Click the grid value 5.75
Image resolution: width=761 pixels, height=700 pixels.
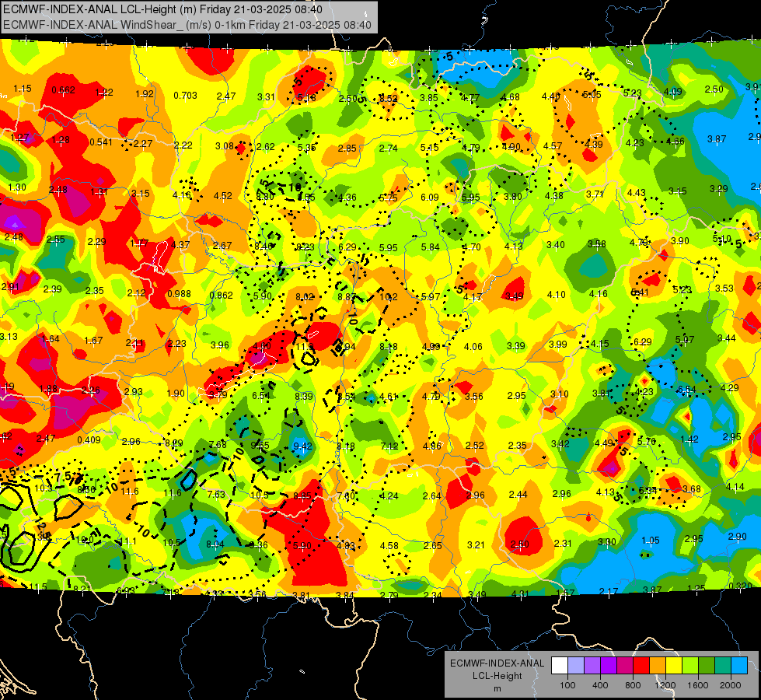tap(388, 198)
